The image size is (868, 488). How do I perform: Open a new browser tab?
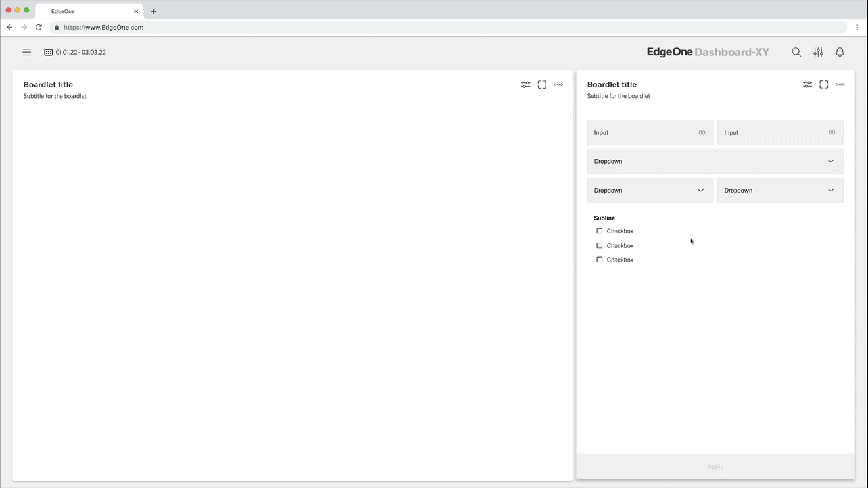(x=153, y=11)
